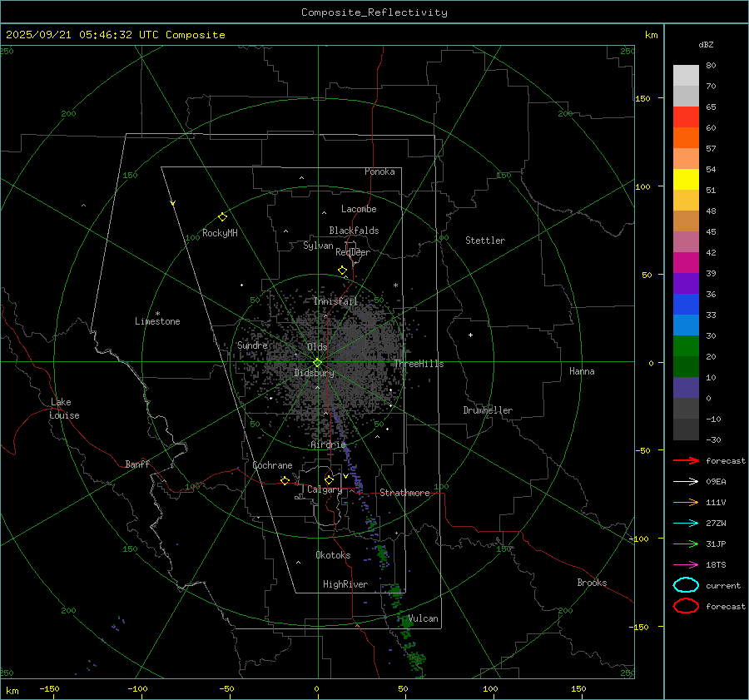This screenshot has width=749, height=700.
Task: Click the Stettler town label
Action: [x=484, y=241]
